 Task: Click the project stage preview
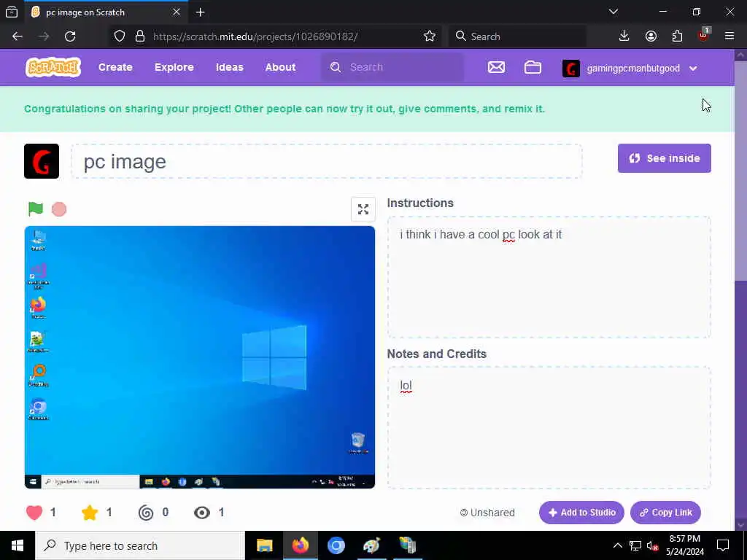pyautogui.click(x=200, y=357)
